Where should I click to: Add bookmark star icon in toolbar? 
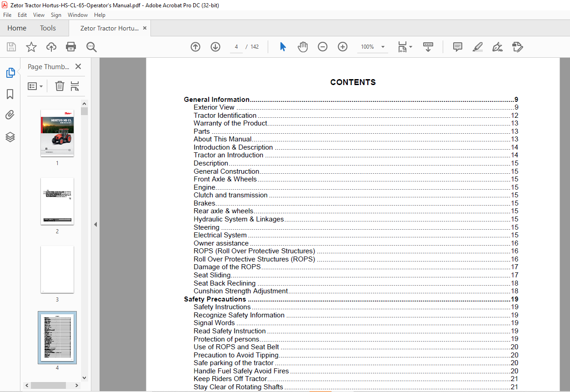pyautogui.click(x=31, y=47)
